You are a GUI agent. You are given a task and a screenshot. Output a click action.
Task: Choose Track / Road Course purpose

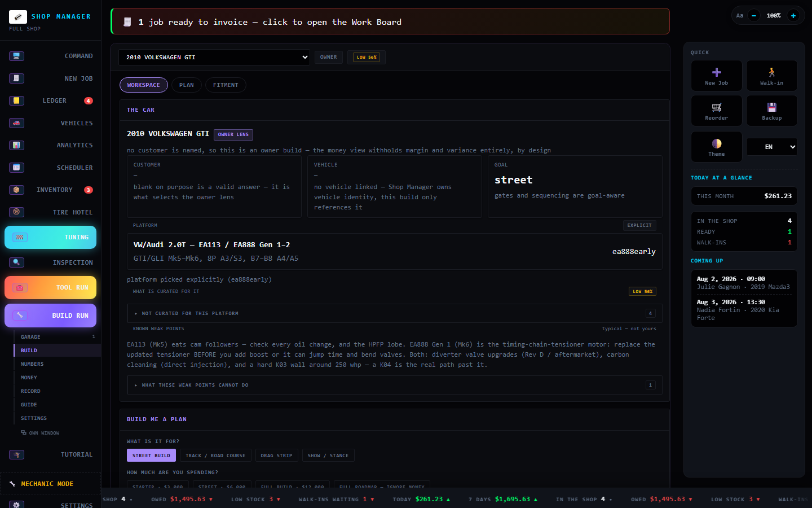[215, 456]
